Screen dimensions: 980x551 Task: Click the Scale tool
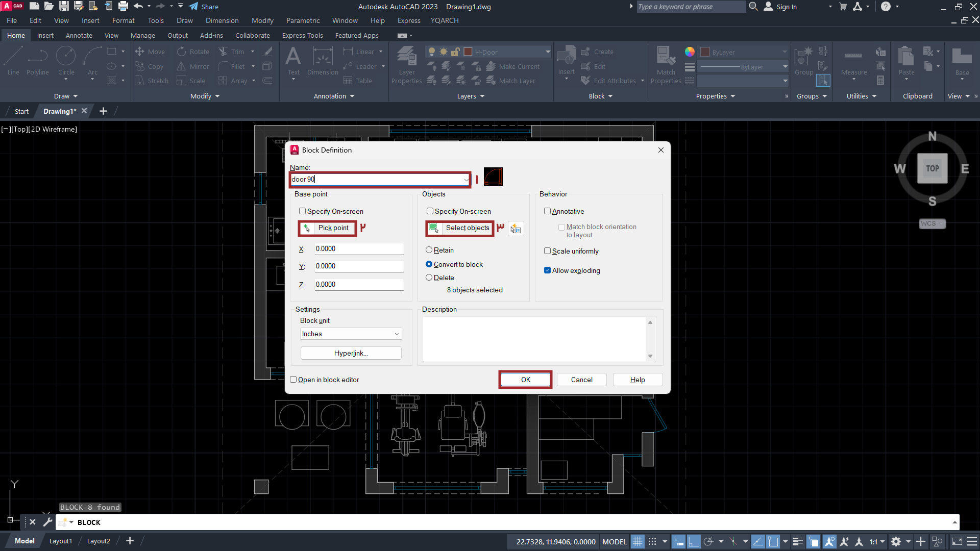(x=191, y=81)
